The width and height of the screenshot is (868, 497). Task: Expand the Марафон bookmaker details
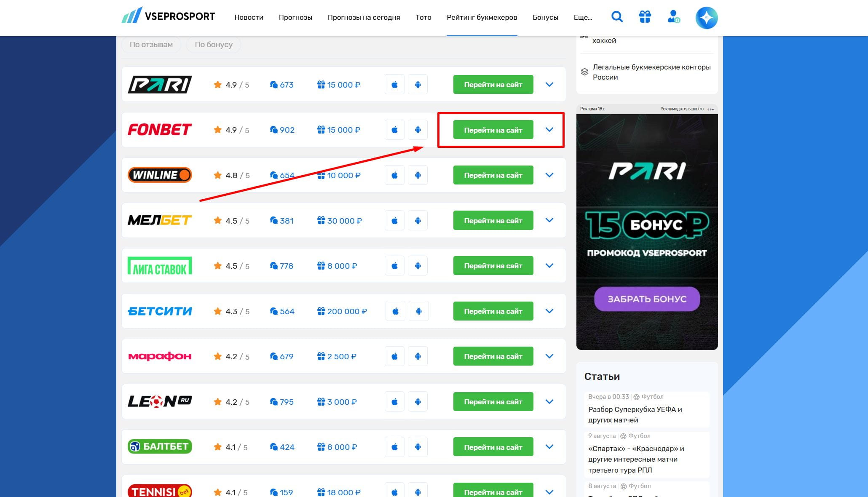(x=549, y=356)
